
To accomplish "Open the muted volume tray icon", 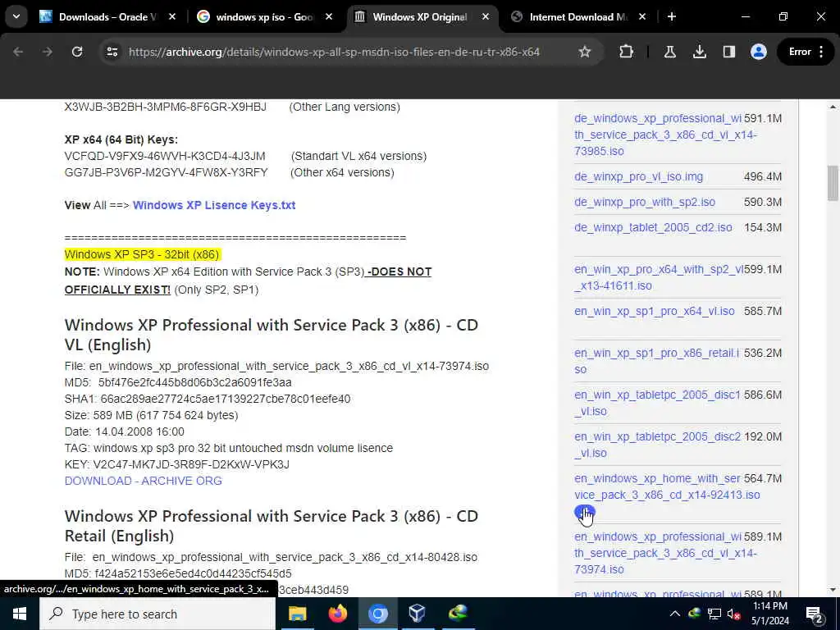I will click(734, 614).
